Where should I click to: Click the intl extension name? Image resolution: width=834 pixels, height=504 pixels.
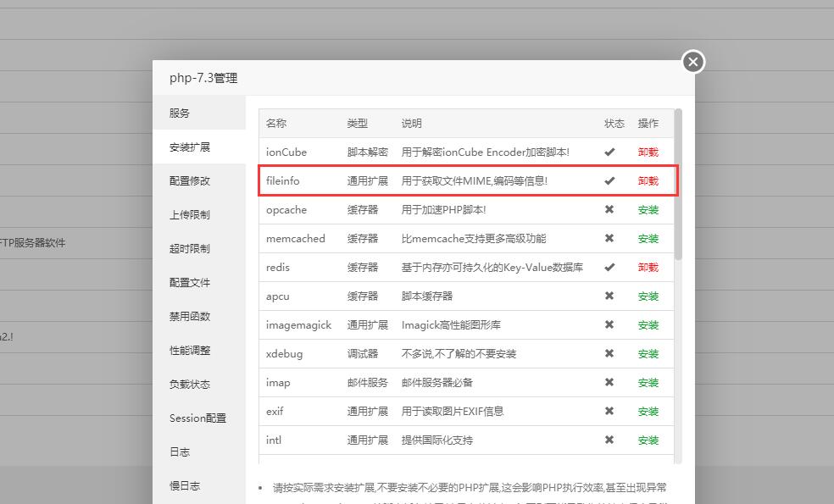tap(274, 440)
